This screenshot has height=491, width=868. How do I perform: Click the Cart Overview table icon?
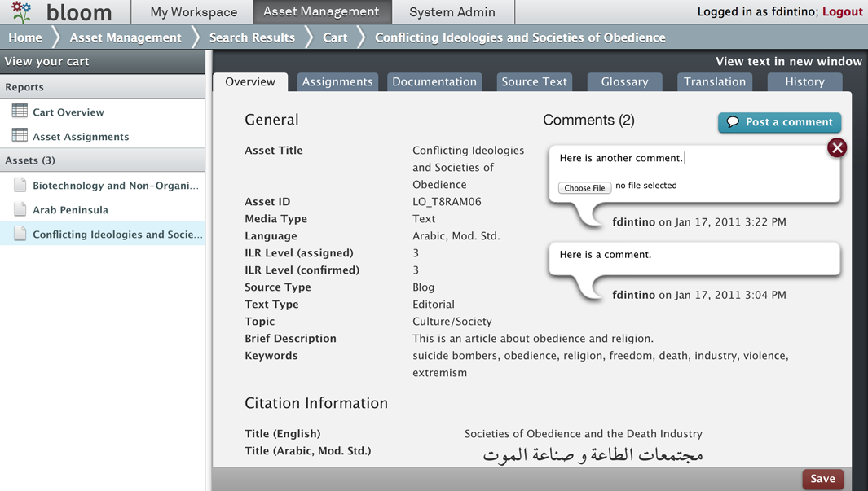pos(20,112)
